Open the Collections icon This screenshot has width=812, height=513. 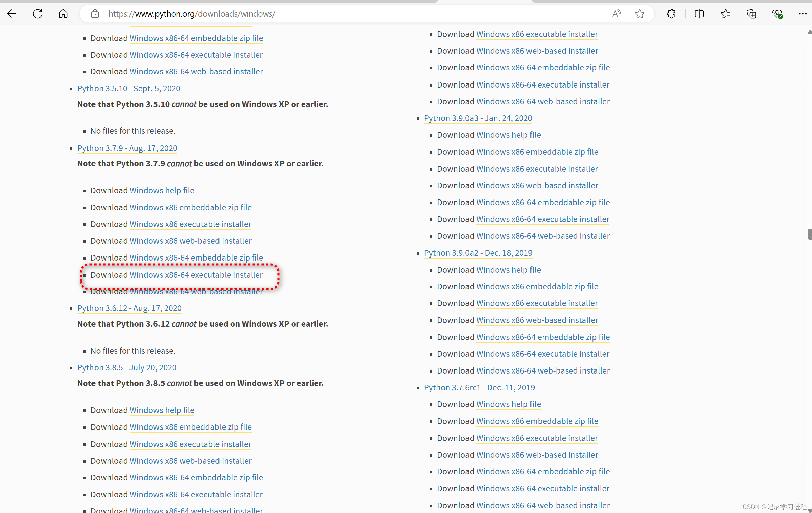(751, 14)
